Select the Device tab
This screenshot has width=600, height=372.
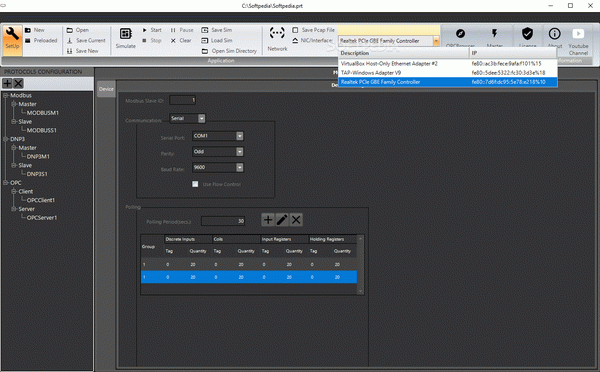(106, 89)
